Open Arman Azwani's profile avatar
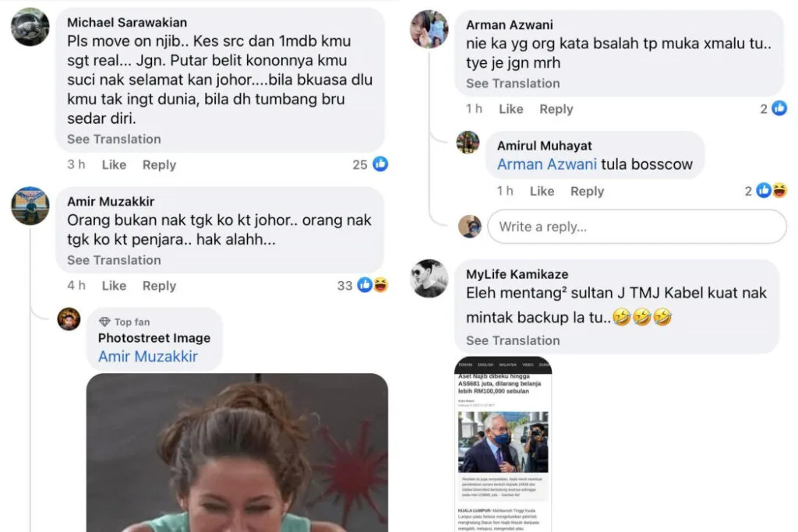 (x=429, y=29)
